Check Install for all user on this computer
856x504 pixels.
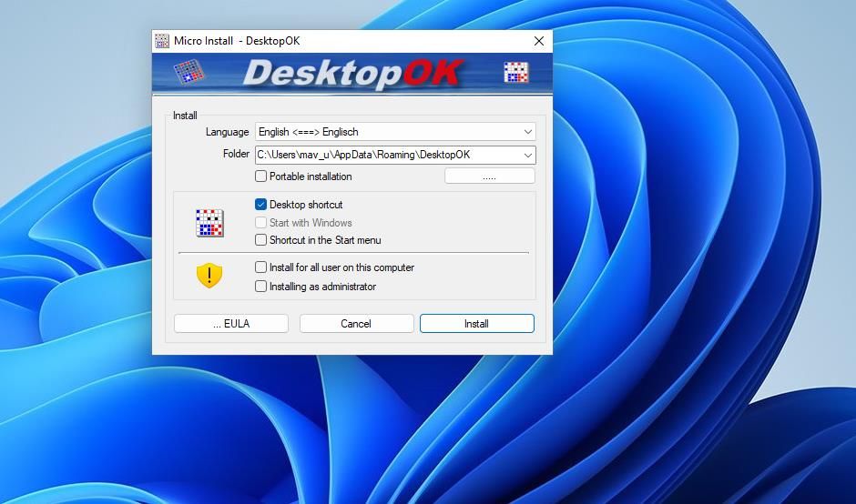(x=261, y=267)
